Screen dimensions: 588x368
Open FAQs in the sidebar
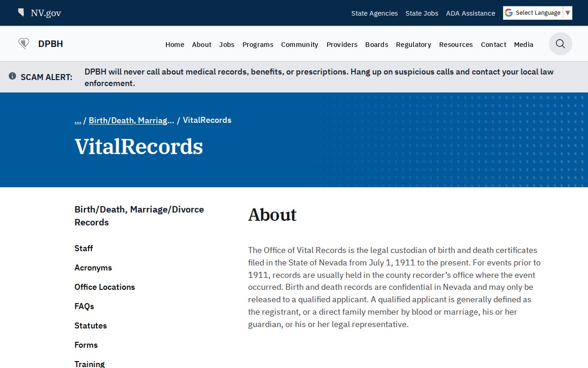click(x=84, y=306)
